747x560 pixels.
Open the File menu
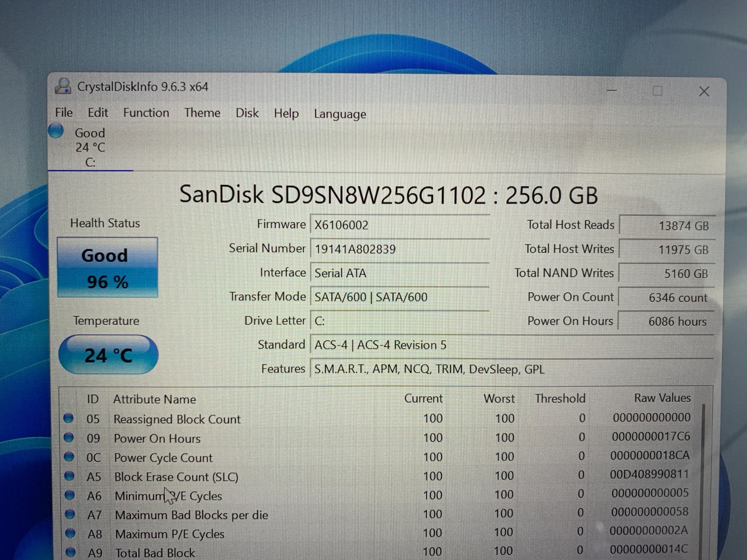(63, 112)
